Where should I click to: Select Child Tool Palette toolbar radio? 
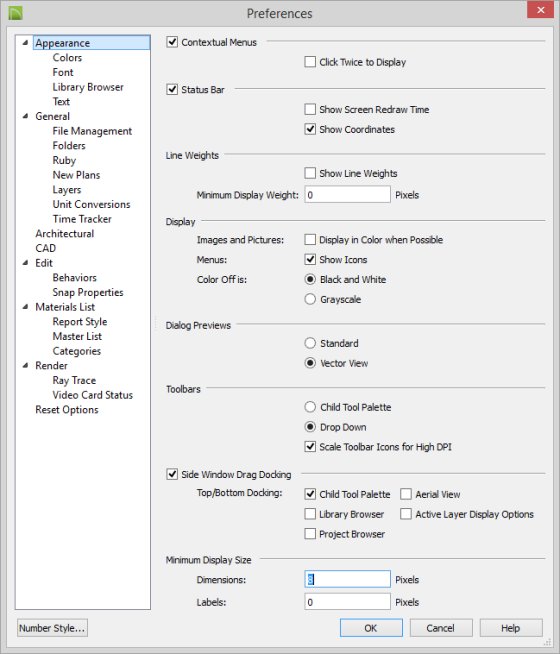pos(310,407)
